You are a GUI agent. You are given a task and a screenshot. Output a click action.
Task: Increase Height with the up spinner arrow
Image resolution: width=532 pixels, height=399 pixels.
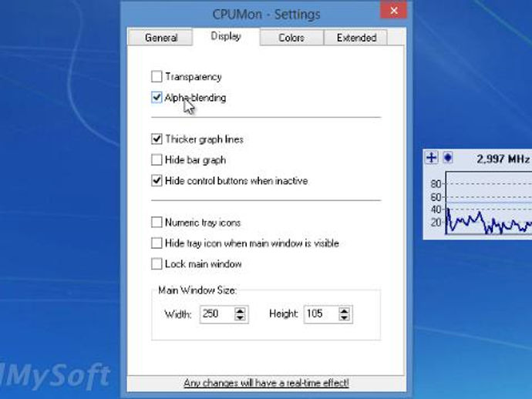(344, 310)
